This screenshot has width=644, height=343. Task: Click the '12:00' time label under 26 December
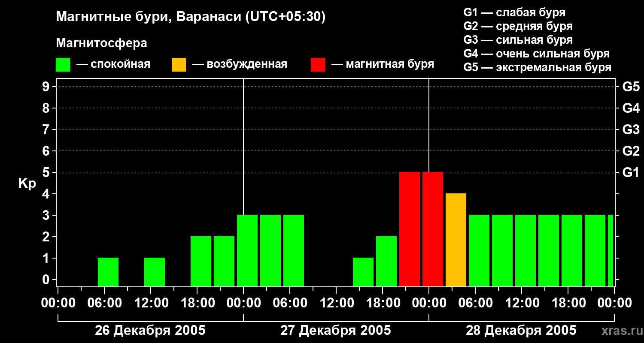(x=151, y=303)
